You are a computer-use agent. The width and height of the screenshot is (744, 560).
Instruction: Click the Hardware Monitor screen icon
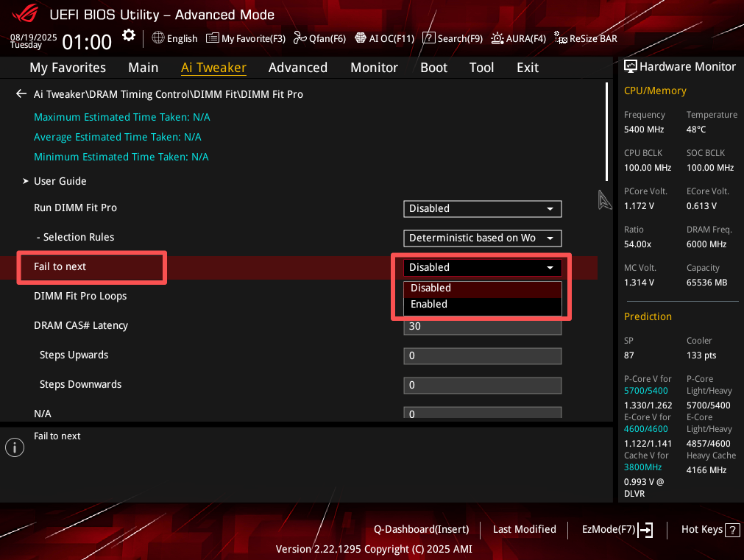tap(631, 66)
